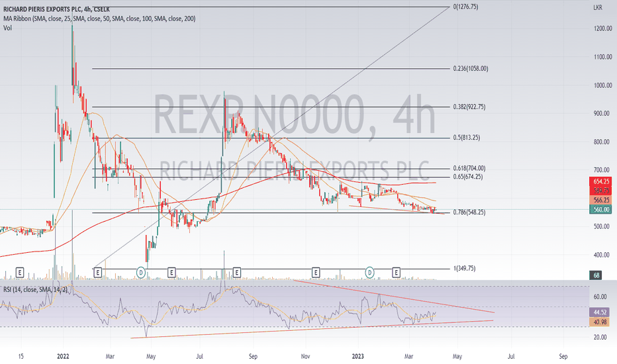Select the RSI (14, close, SMA, 14, 2) legend

(x=35, y=290)
